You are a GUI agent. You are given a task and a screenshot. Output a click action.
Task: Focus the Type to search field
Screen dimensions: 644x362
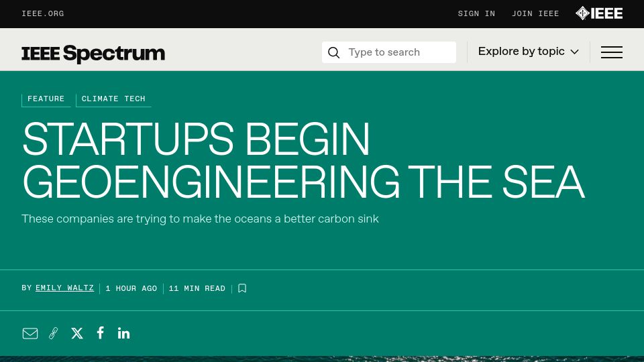[389, 52]
